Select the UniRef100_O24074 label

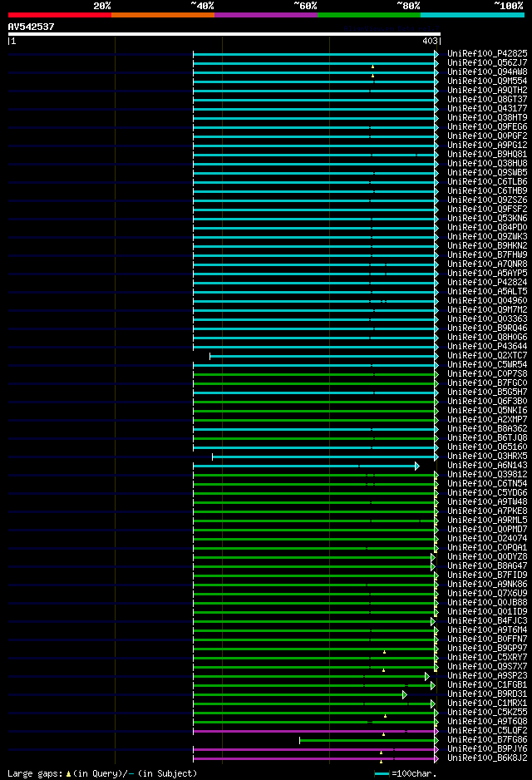pyautogui.click(x=487, y=539)
